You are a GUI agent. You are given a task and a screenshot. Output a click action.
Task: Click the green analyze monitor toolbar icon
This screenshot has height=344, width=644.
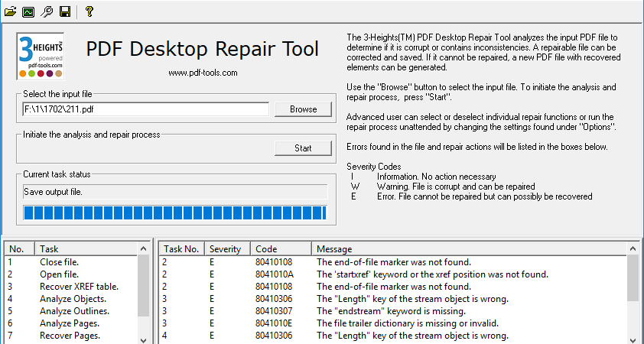point(28,11)
